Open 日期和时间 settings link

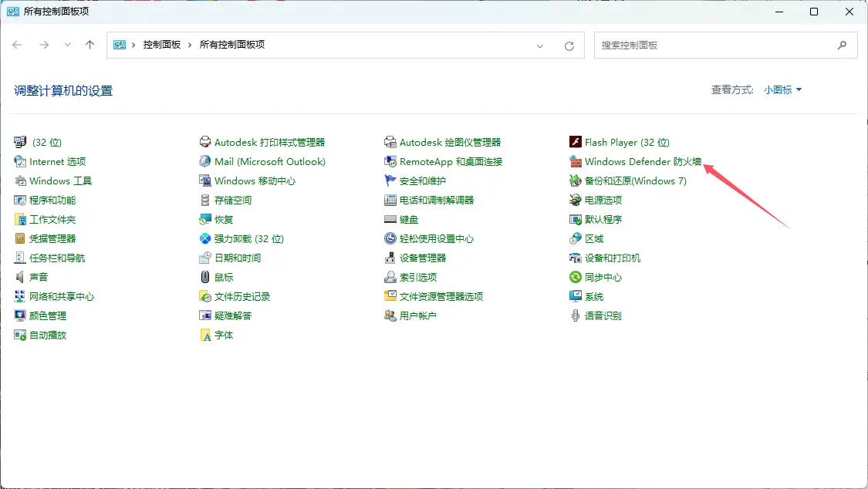pos(238,258)
